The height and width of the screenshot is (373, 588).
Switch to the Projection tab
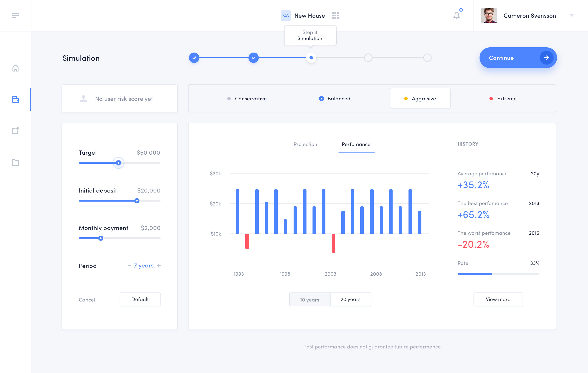coord(305,144)
